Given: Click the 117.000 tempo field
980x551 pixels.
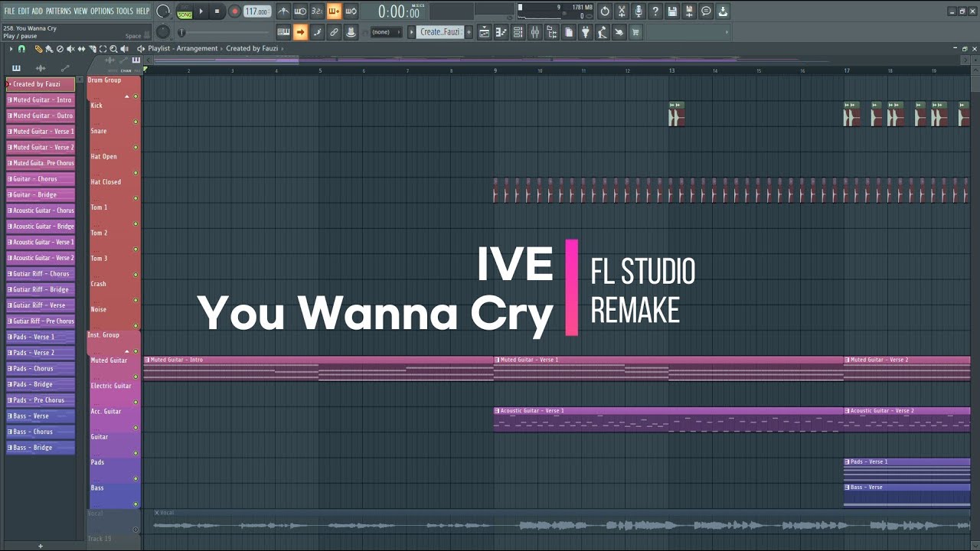Looking at the screenshot, I should [x=256, y=11].
